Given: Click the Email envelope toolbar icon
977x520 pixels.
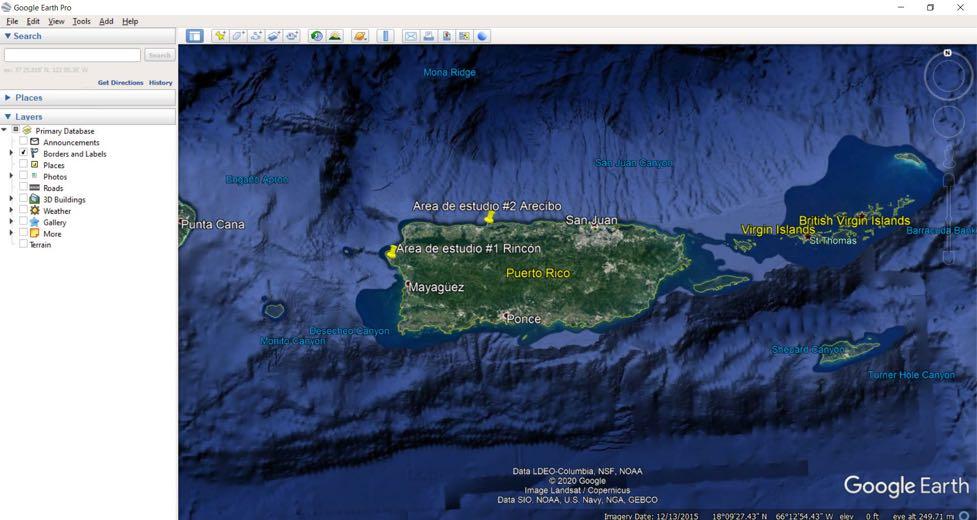Looking at the screenshot, I should pyautogui.click(x=411, y=36).
